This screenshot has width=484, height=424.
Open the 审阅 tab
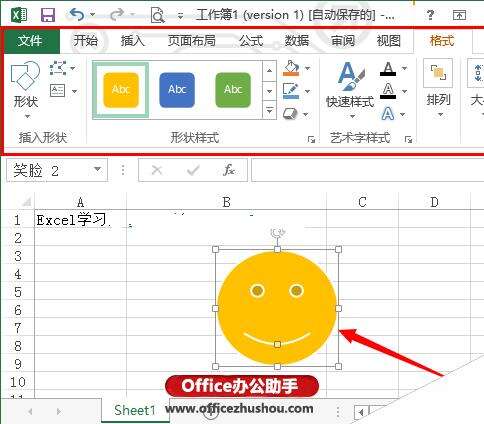(x=343, y=41)
